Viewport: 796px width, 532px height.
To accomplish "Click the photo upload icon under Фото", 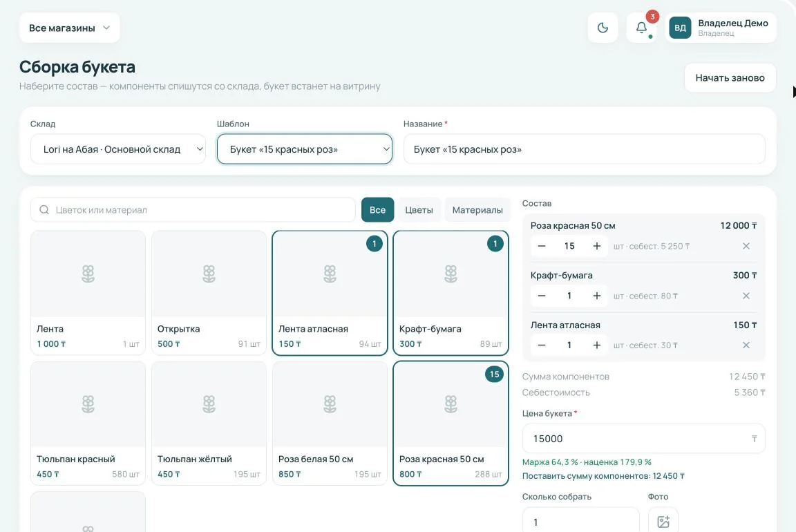I will (x=663, y=522).
